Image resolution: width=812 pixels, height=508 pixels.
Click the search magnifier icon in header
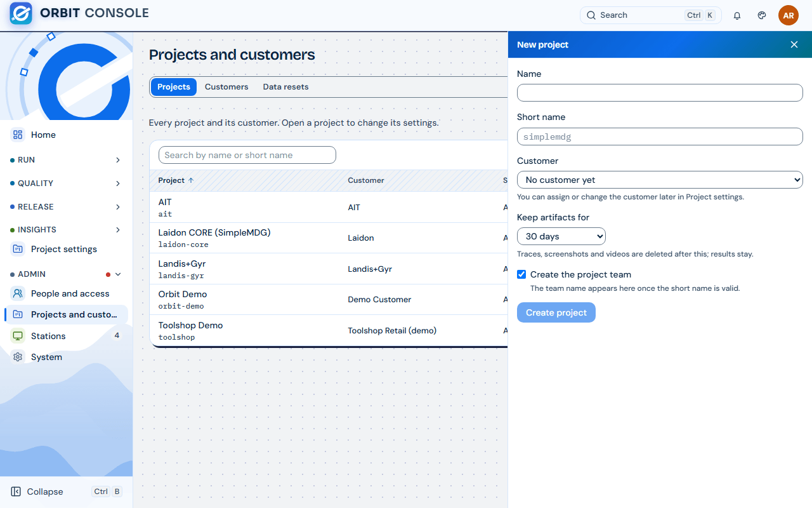591,15
